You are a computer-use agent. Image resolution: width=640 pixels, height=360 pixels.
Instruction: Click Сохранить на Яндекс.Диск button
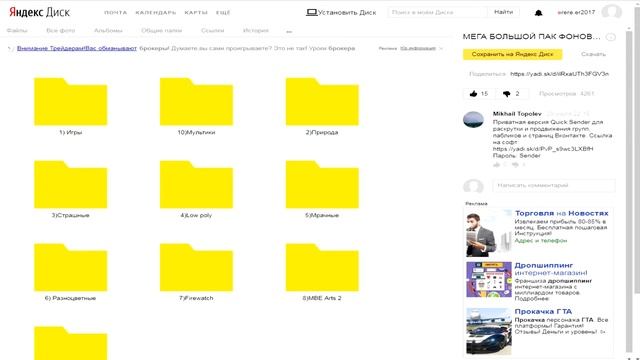513,54
